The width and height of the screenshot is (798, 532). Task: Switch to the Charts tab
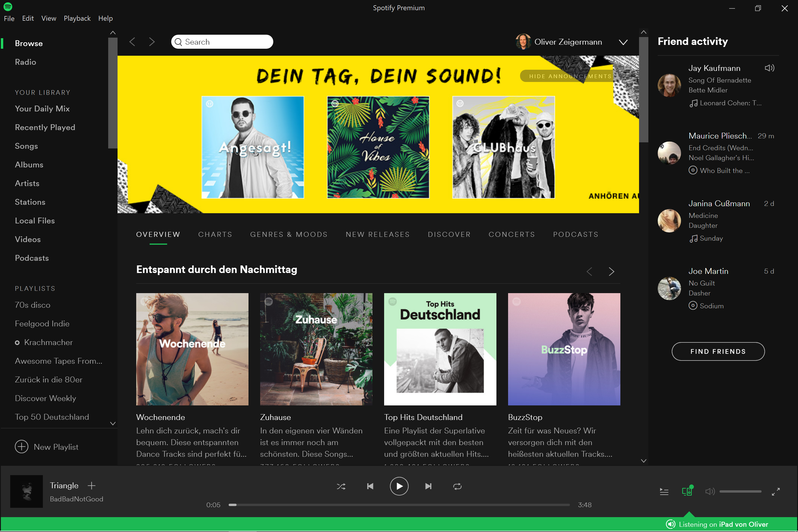(215, 235)
